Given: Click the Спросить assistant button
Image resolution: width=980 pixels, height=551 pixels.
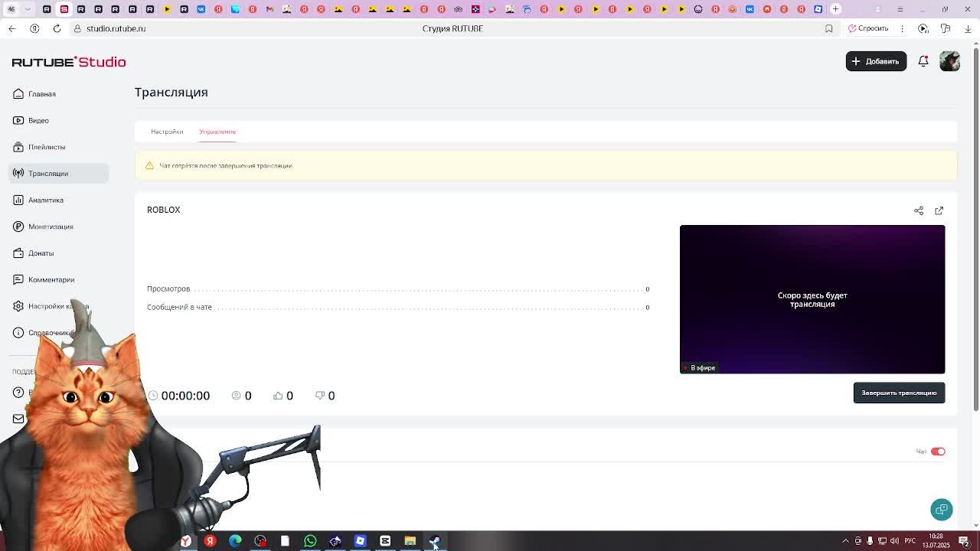Looking at the screenshot, I should (x=869, y=28).
